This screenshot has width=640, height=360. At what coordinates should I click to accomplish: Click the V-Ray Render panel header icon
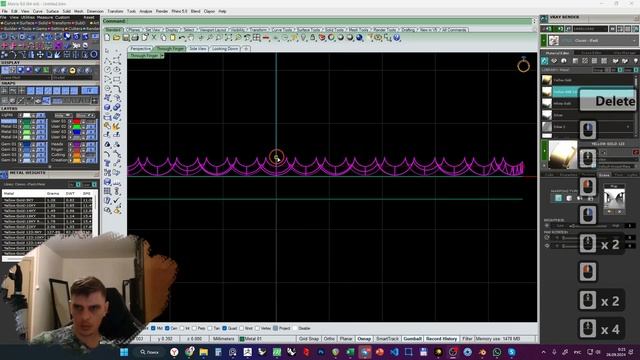coord(544,18)
